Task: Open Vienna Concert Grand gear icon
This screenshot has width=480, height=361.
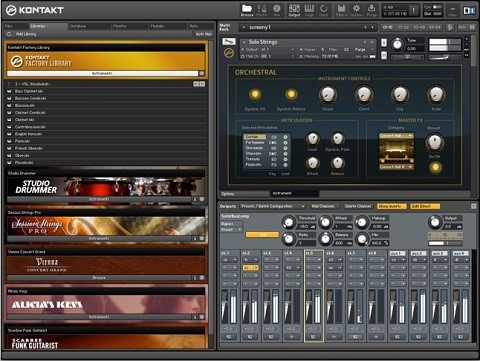Action: (x=202, y=278)
